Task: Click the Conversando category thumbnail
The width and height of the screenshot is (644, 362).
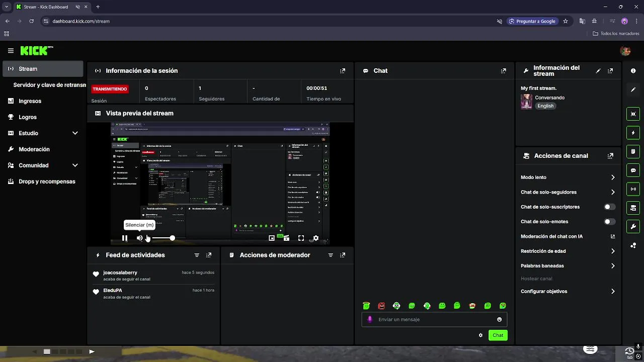Action: click(x=526, y=102)
